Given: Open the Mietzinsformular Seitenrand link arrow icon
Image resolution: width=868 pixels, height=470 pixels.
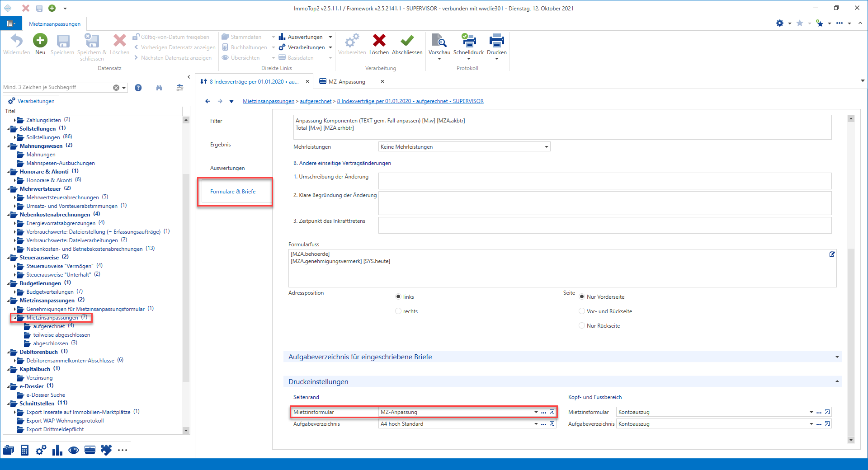Looking at the screenshot, I should 552,412.
